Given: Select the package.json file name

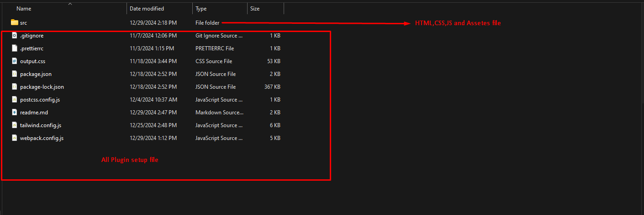Looking at the screenshot, I should (36, 74).
